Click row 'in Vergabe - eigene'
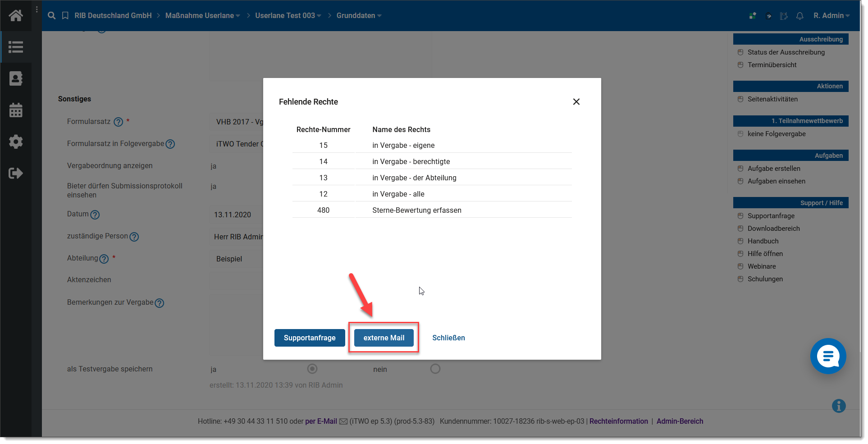 432,146
